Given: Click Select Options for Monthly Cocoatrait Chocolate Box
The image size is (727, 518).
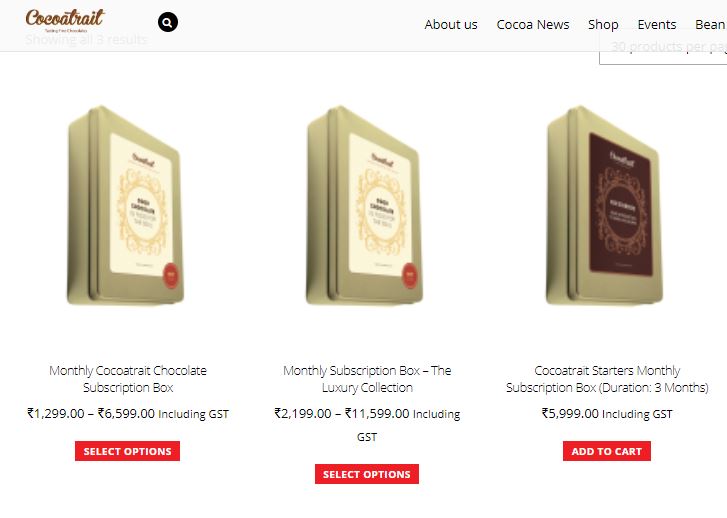Looking at the screenshot, I should [x=128, y=451].
